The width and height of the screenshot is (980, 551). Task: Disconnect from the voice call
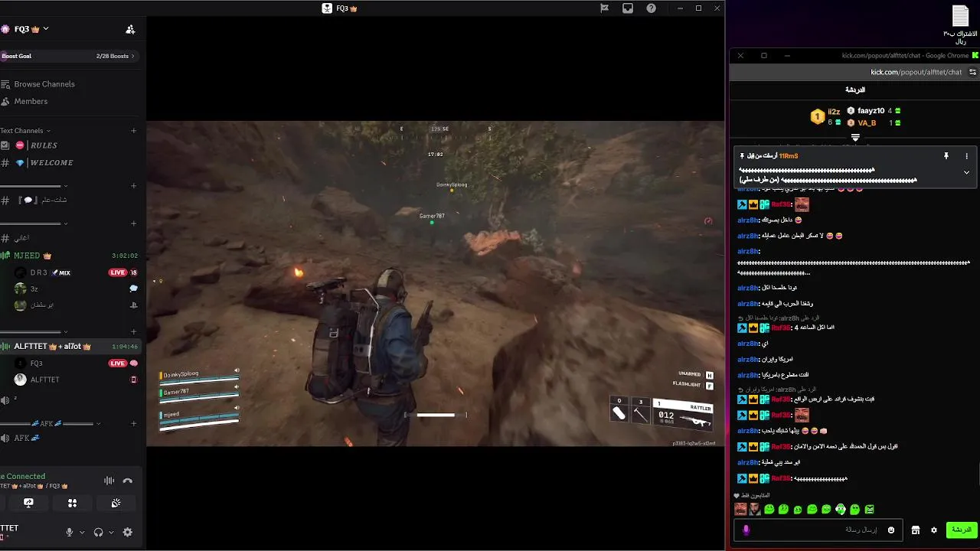click(128, 481)
